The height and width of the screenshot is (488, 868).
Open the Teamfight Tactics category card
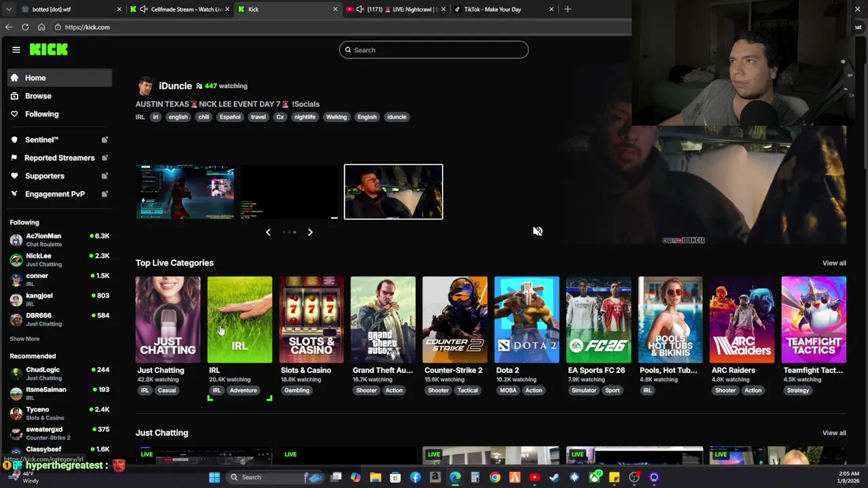[814, 319]
